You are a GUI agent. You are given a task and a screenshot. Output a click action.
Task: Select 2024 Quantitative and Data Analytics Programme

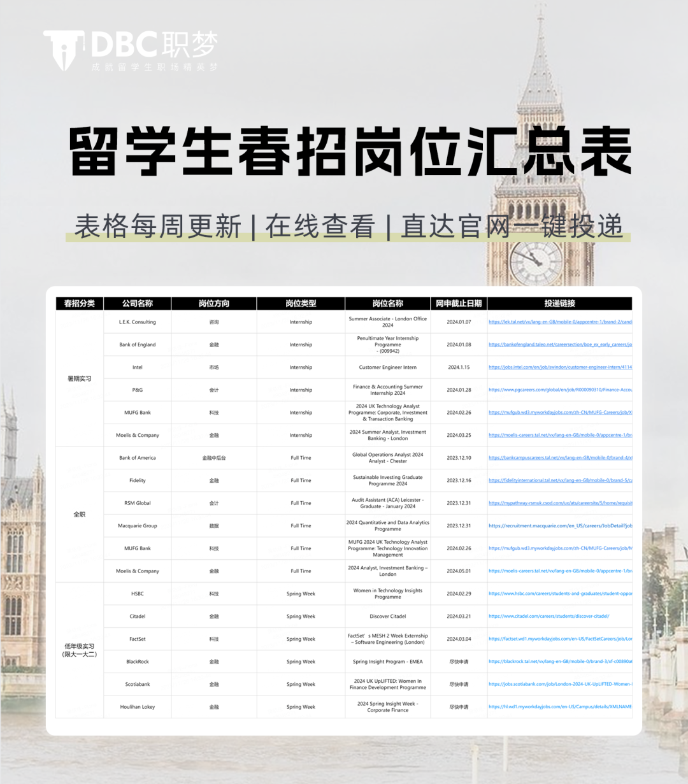click(x=388, y=526)
